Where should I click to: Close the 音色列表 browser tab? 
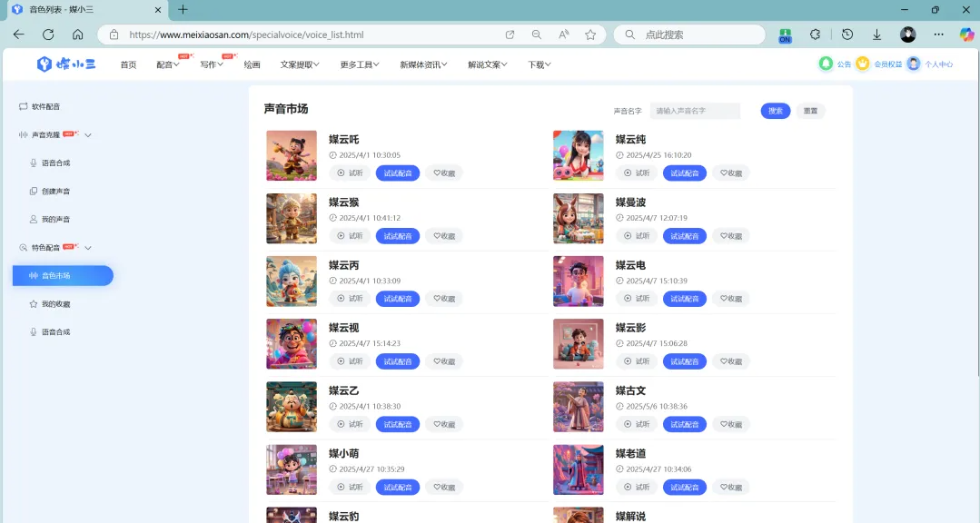157,10
